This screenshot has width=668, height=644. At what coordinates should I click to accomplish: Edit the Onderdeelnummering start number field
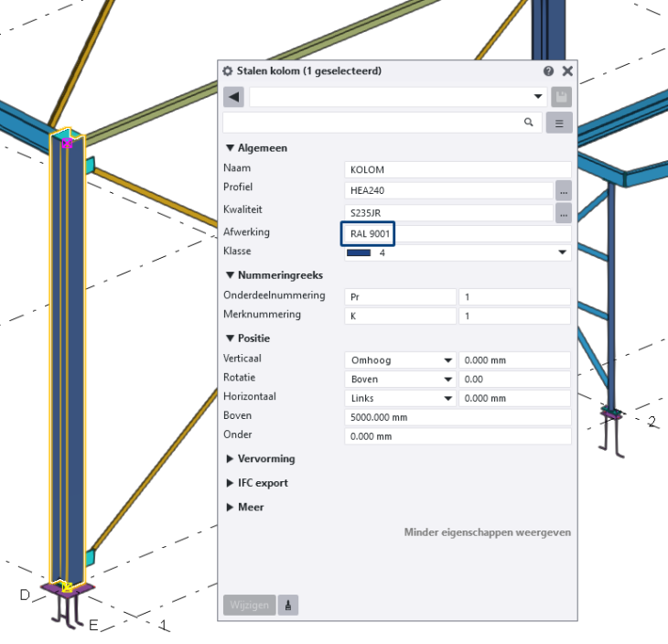(x=514, y=297)
